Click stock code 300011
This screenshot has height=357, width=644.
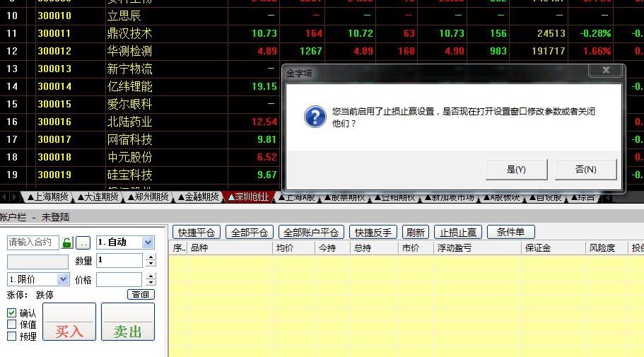(54, 33)
